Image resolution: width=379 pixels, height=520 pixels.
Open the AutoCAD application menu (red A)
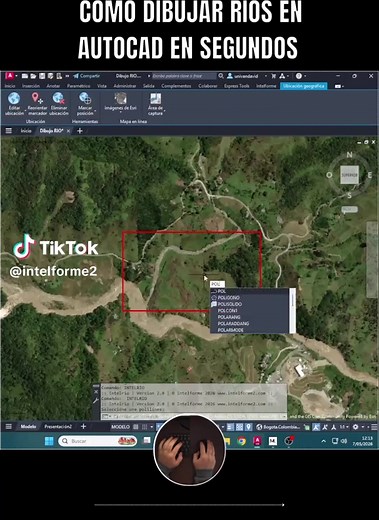pyautogui.click(x=10, y=76)
